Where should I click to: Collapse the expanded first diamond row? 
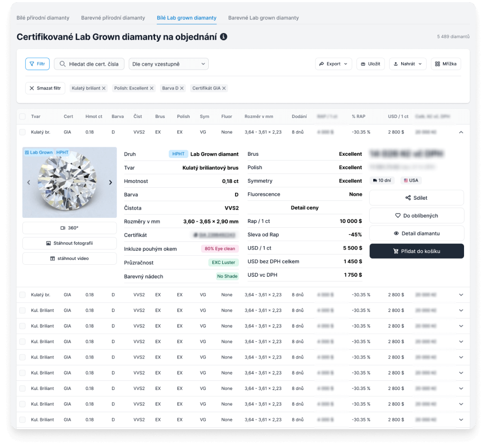461,132
